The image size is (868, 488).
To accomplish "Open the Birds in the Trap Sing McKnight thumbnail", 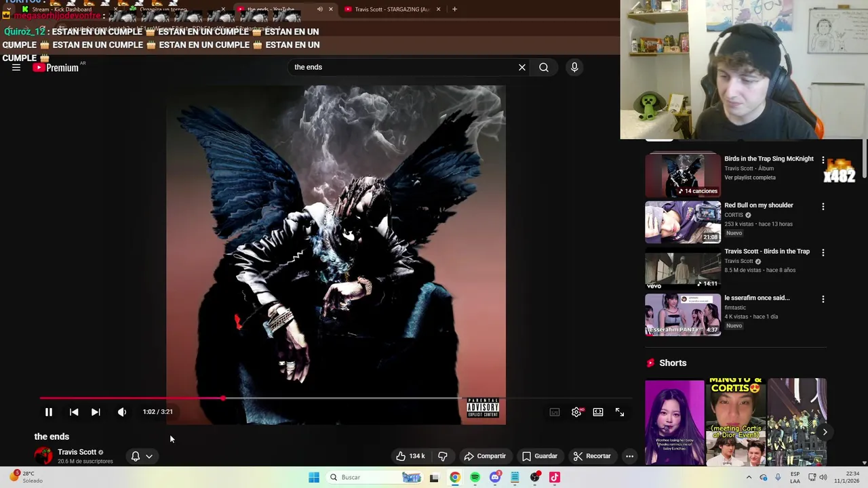I will 683,175.
